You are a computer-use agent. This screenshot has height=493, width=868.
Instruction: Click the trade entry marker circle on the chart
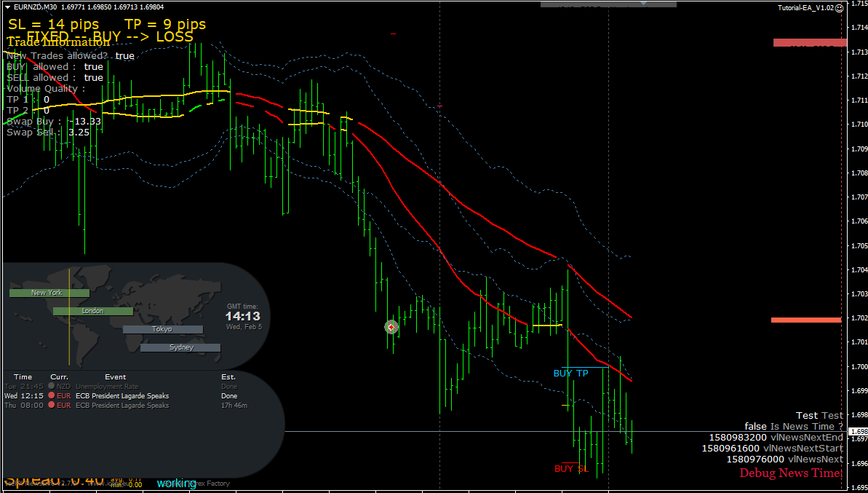[x=391, y=328]
